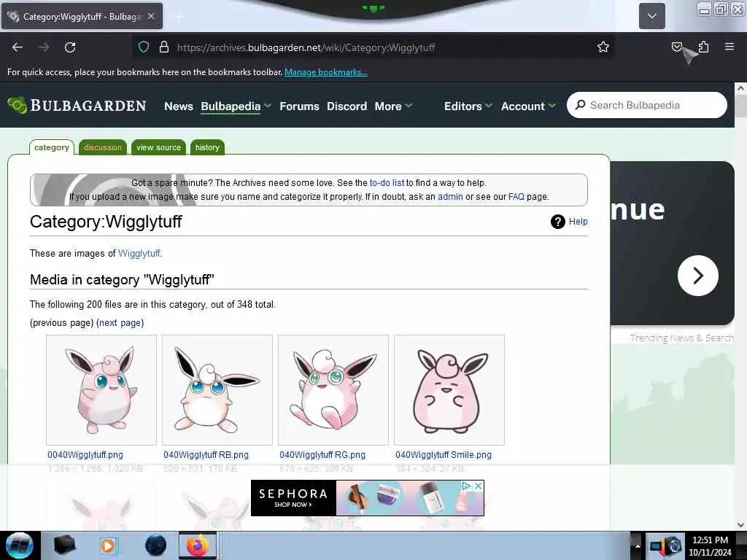Go back using the browser back arrow
Screen dimensions: 747x560
[x=18, y=47]
